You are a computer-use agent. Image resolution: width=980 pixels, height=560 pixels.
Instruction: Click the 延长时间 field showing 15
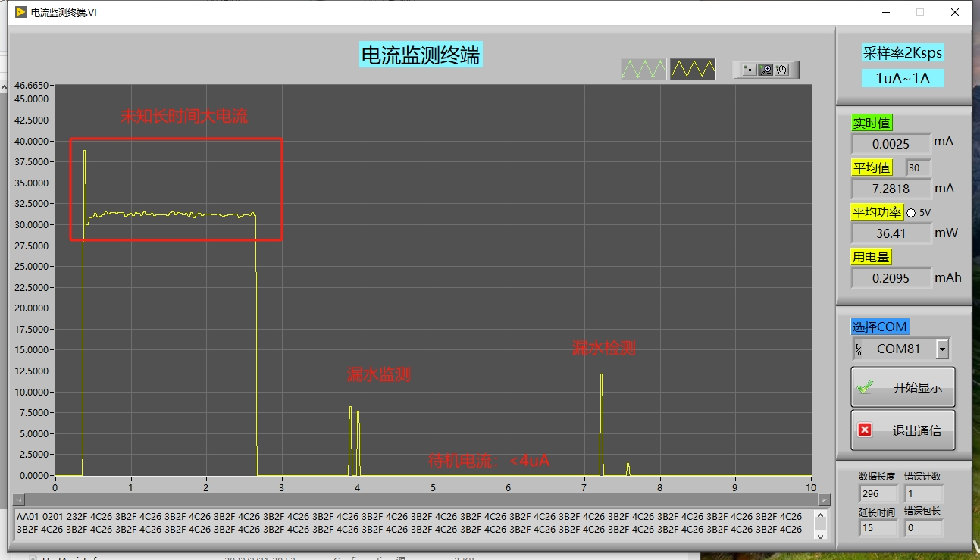(x=878, y=528)
